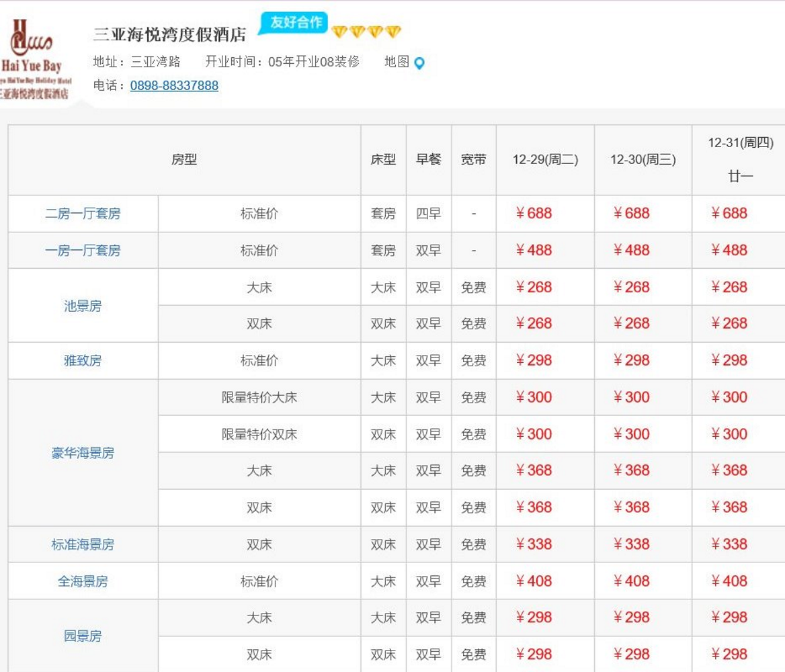Click the 廿一 lunar date label

741,176
